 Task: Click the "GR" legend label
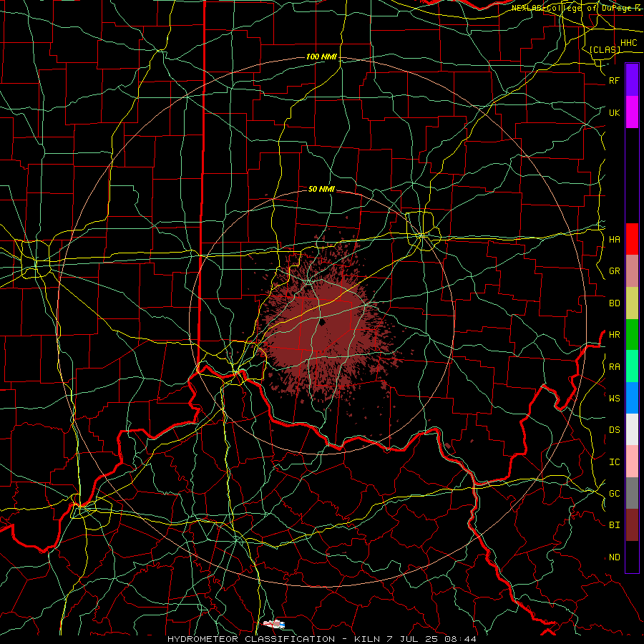615,271
